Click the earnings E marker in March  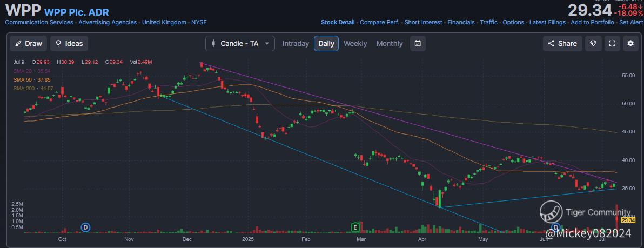coord(355,227)
